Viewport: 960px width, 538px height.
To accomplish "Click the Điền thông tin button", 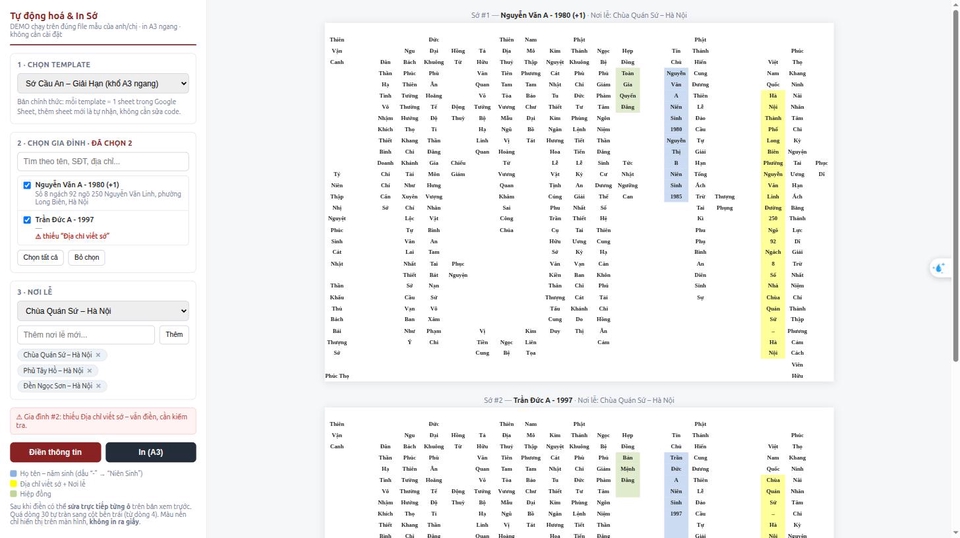I will pos(55,452).
